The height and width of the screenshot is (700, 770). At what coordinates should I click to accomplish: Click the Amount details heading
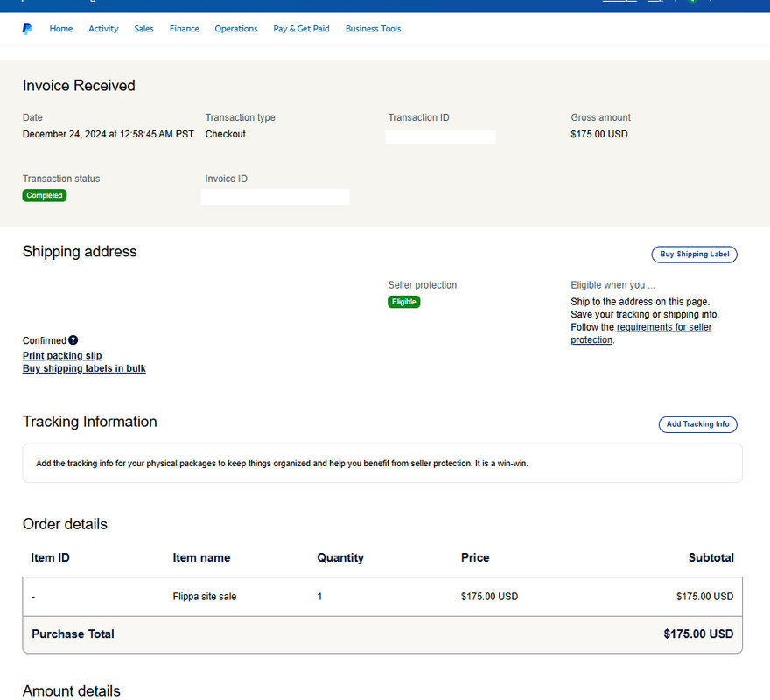(71, 691)
